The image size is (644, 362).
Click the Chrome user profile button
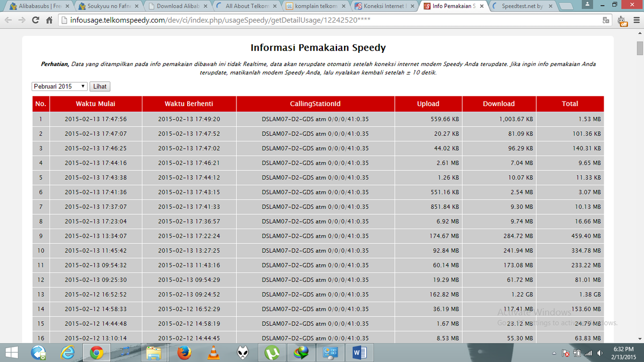pyautogui.click(x=588, y=4)
